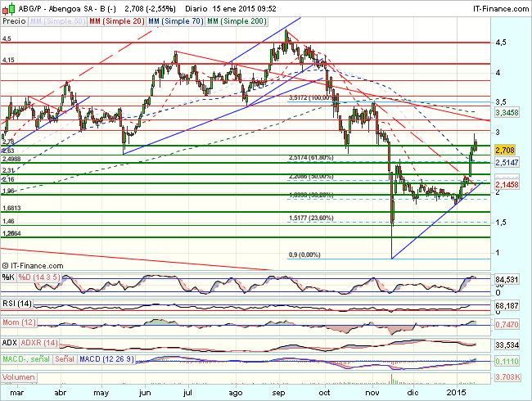Image resolution: width=532 pixels, height=401 pixels.
Task: Click the blue 2,5147 MM70 value tag
Action: coord(507,163)
